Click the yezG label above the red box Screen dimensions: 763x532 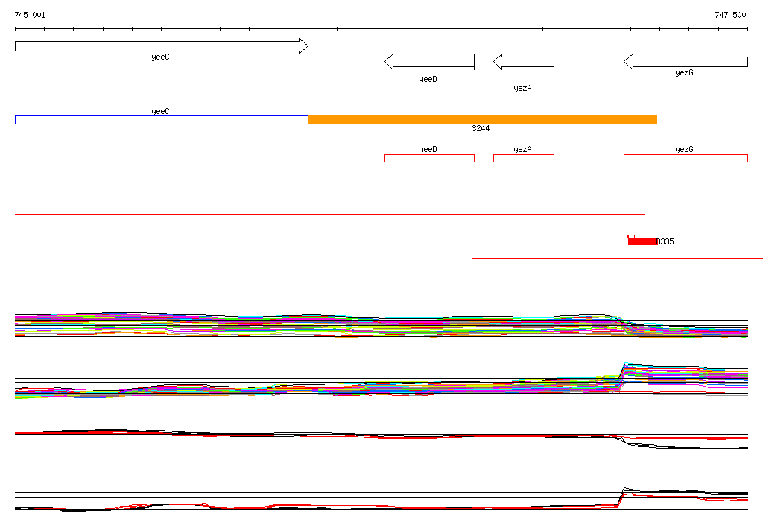[x=684, y=150]
